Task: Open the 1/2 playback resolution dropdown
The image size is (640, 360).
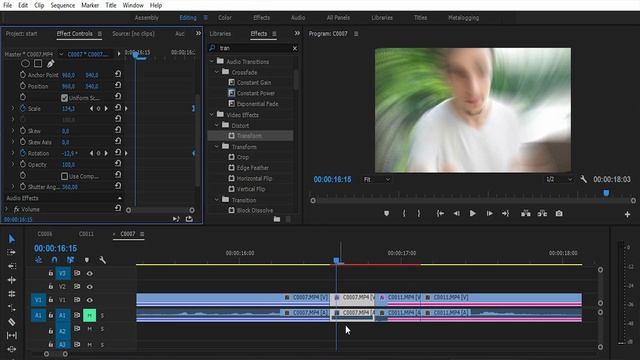Action: tap(559, 180)
